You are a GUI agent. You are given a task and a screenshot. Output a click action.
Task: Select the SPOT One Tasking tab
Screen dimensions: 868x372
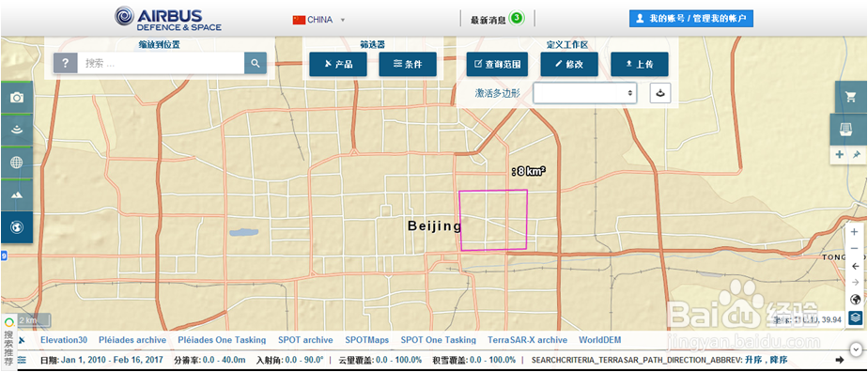coord(439,340)
